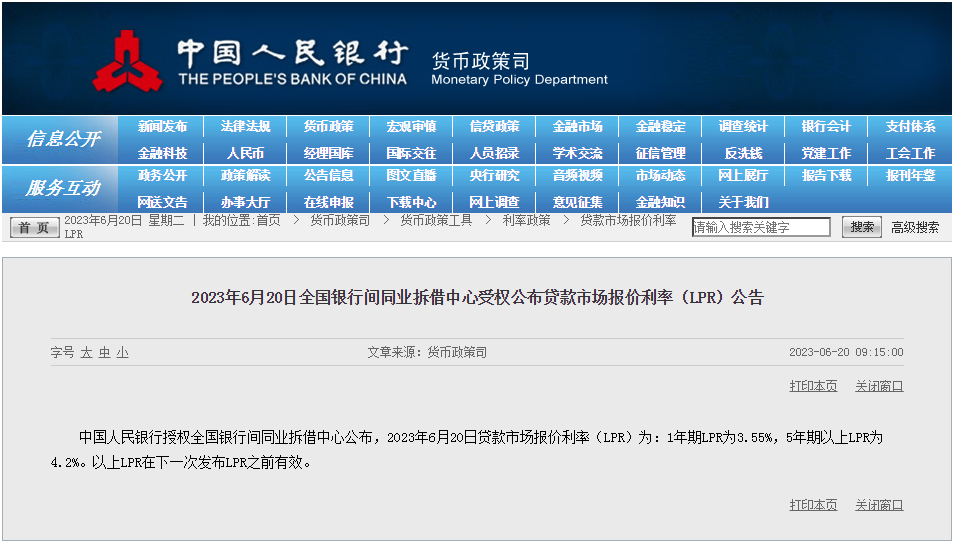Click timestamp 2023-06-20 09:15:00

click(x=846, y=353)
